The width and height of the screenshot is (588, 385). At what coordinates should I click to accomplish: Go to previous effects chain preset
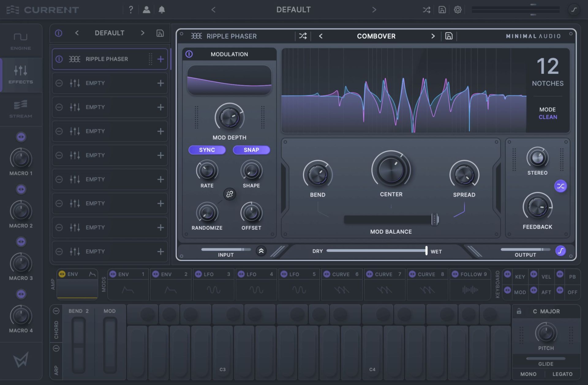click(x=77, y=33)
